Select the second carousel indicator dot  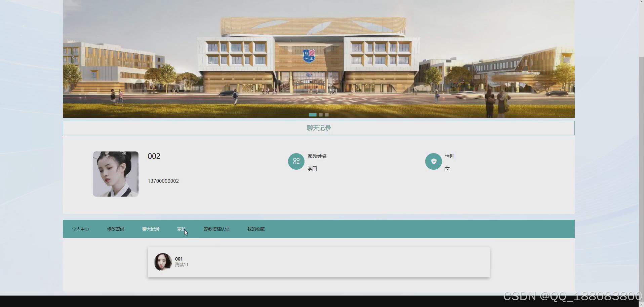coord(321,115)
